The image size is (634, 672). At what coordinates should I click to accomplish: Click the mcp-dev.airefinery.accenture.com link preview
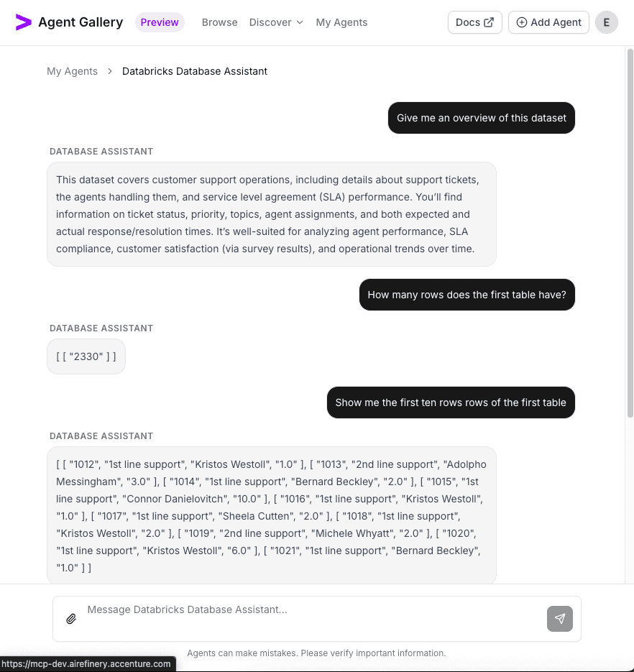88,664
